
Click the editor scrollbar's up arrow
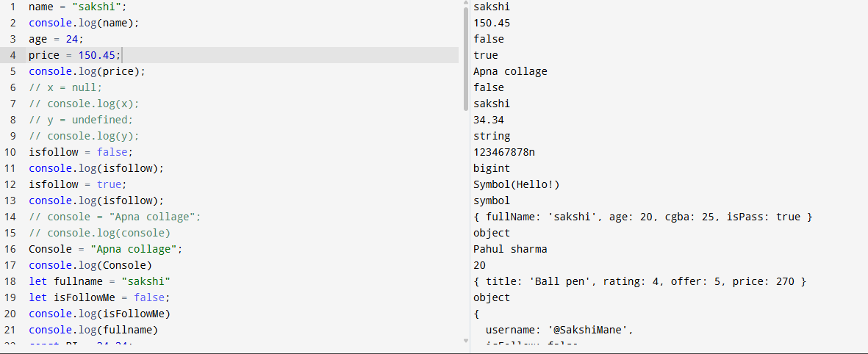pos(466,4)
